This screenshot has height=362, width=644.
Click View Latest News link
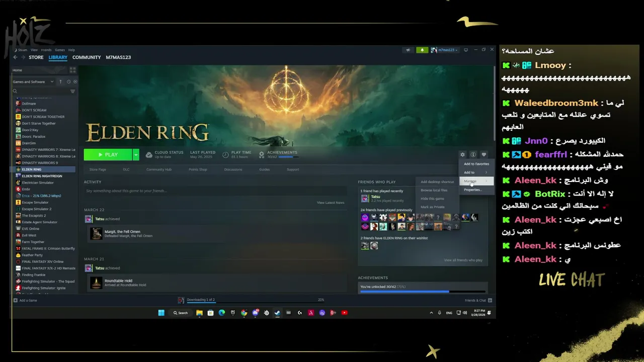point(331,203)
